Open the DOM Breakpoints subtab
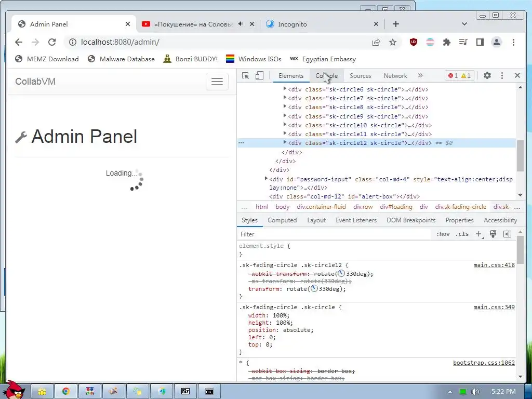Viewport: 532px width, 399px height. click(411, 220)
